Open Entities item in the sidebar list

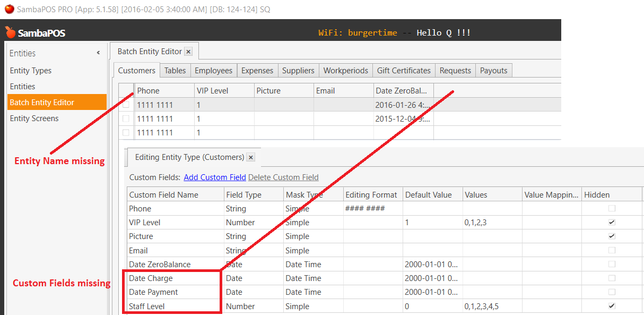tap(23, 87)
